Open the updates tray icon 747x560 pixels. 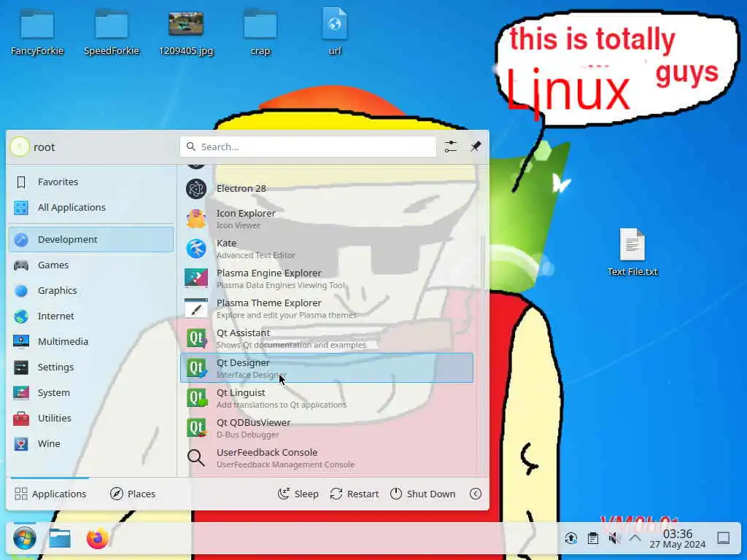point(570,539)
